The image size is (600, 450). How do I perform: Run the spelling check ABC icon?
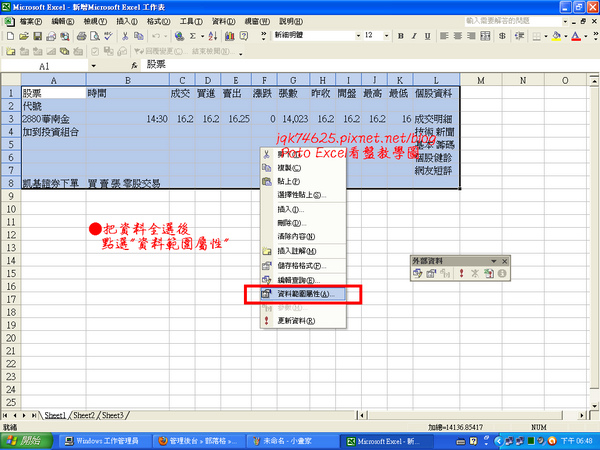pos(108,36)
